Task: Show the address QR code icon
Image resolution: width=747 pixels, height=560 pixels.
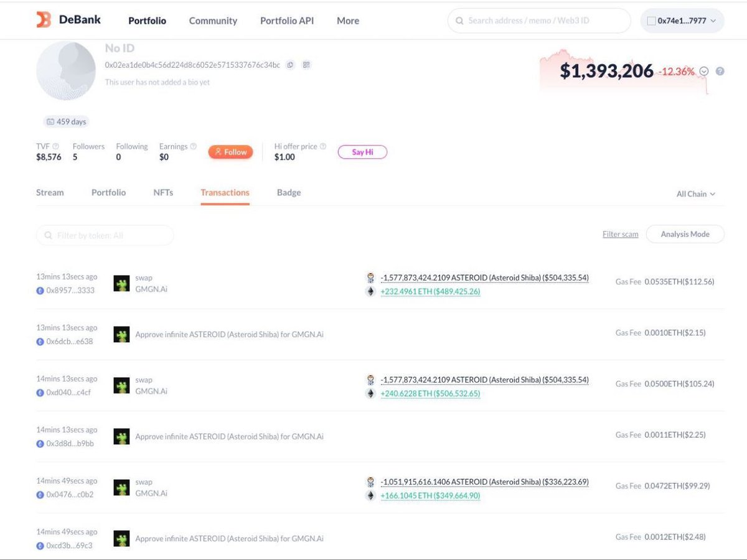Action: coord(306,65)
